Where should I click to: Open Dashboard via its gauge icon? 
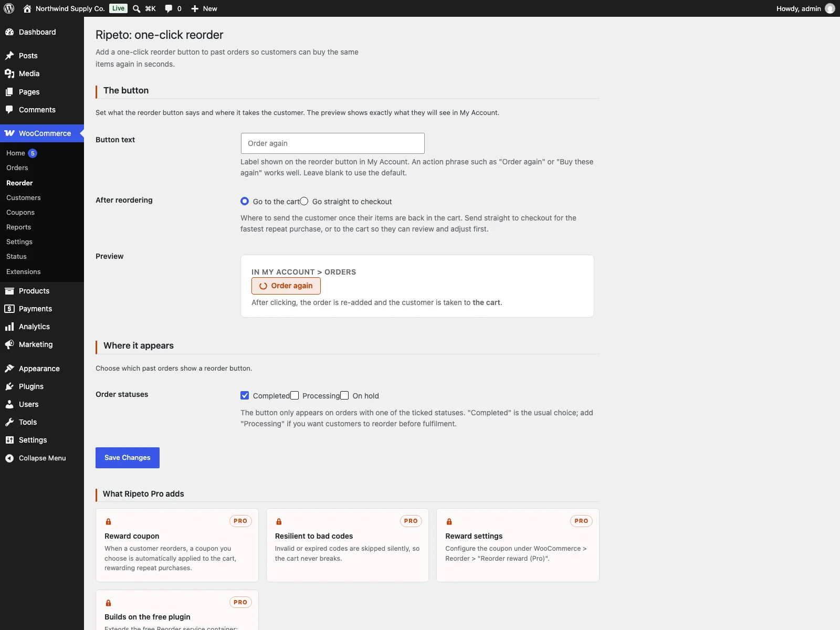pyautogui.click(x=9, y=32)
